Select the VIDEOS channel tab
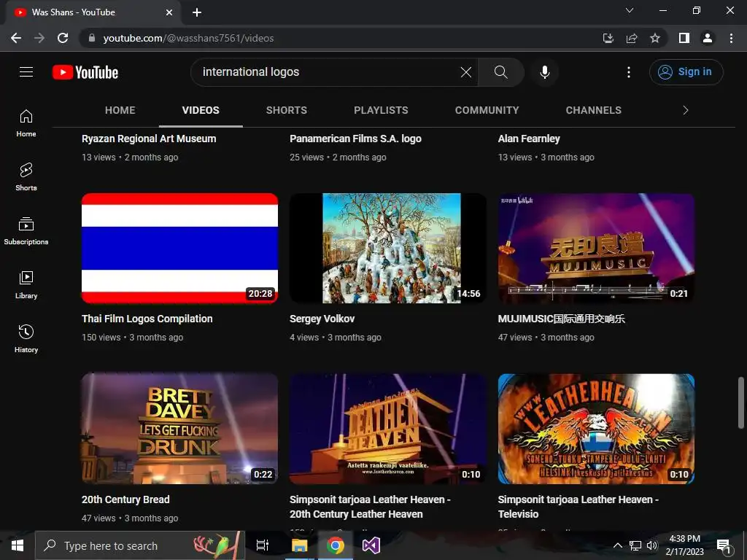This screenshot has height=560, width=747. coord(201,111)
